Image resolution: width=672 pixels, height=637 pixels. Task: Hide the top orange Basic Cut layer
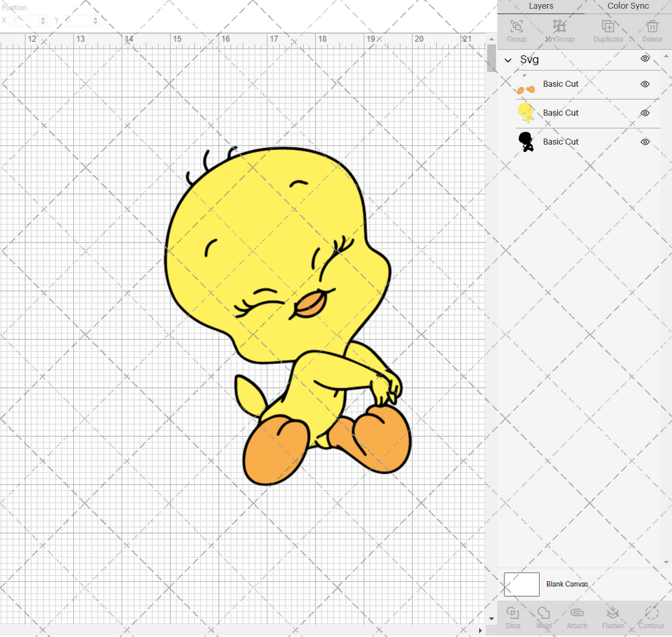[645, 84]
